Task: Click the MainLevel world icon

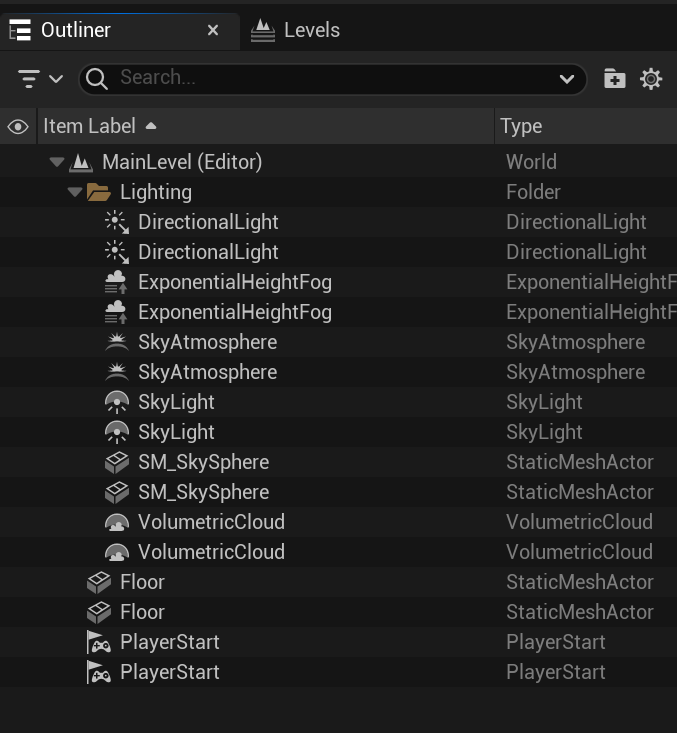Action: click(x=81, y=162)
